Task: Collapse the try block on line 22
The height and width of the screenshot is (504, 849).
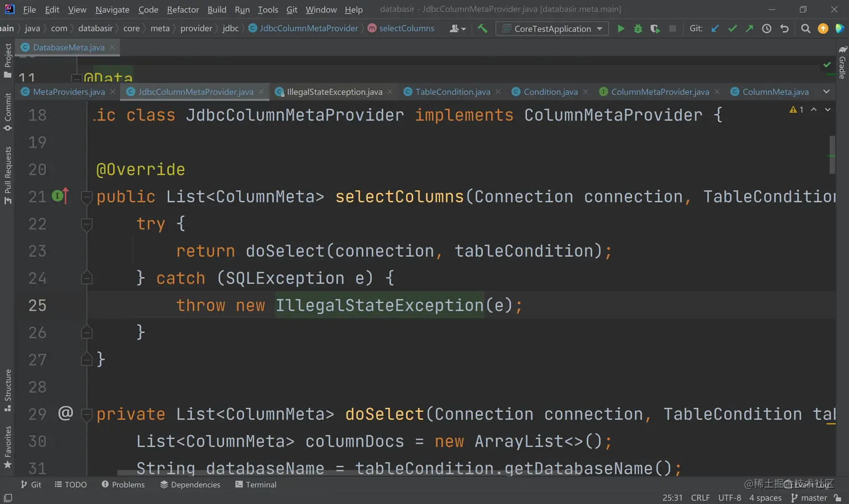Action: coord(86,224)
